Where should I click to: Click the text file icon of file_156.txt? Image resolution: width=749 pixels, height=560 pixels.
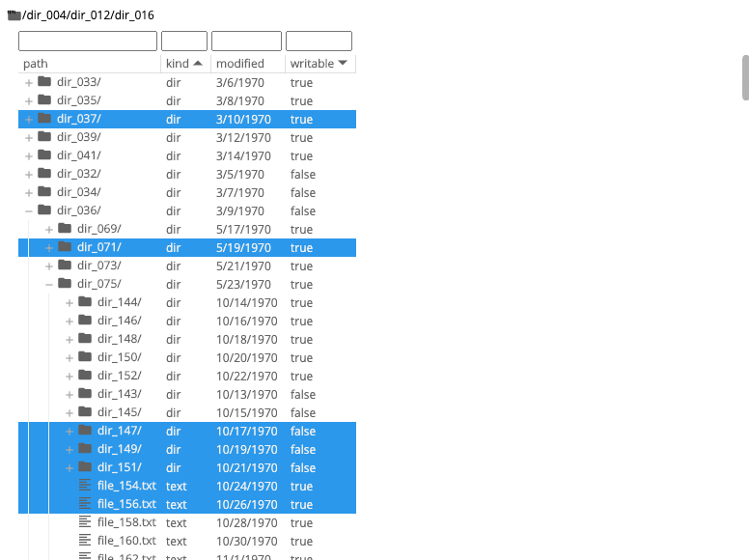85,503
